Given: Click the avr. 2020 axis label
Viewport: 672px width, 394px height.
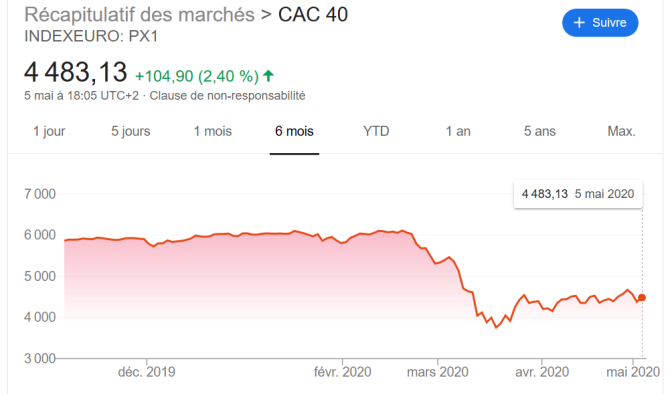Looking at the screenshot, I should [x=542, y=372].
